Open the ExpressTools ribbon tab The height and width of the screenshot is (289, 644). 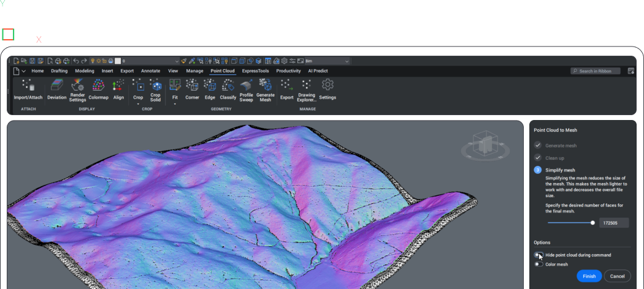coord(256,71)
